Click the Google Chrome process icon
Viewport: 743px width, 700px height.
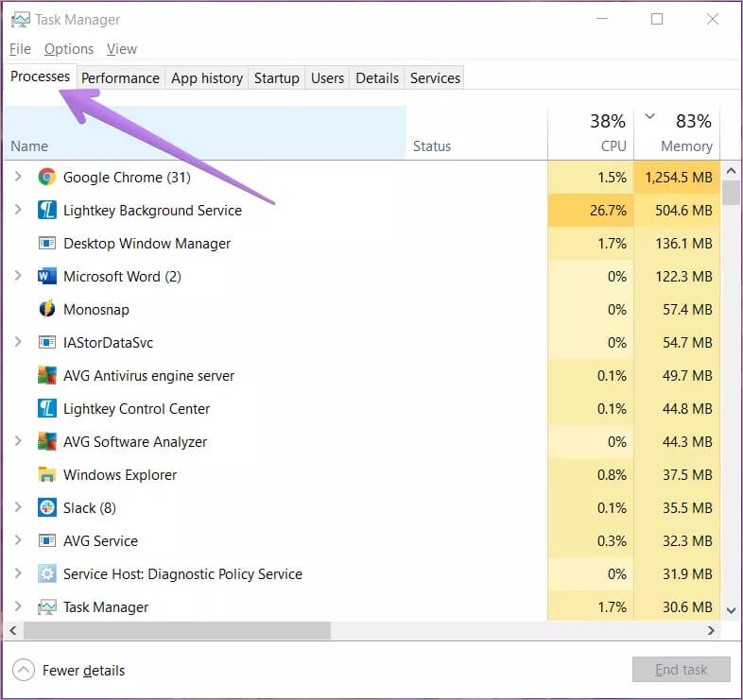[x=47, y=178]
